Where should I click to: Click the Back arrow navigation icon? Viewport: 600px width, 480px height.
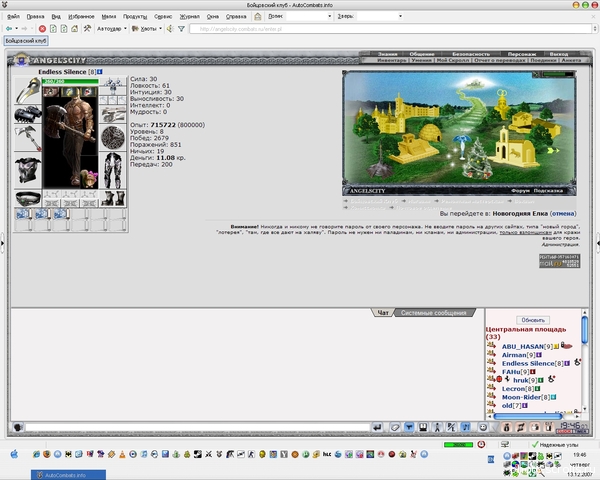[9, 29]
